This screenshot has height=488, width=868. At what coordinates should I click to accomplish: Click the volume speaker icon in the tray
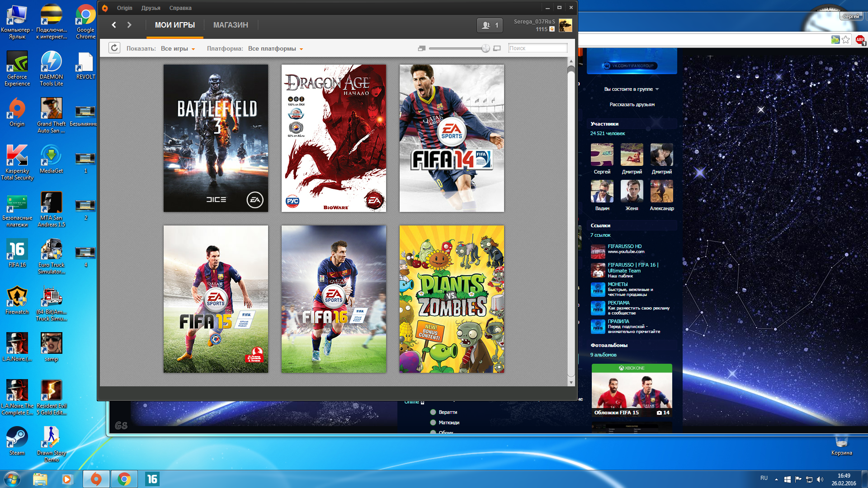coord(820,479)
